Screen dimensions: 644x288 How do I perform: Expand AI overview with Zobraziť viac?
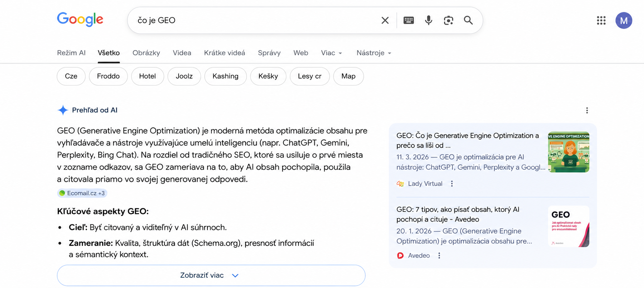coord(211,275)
